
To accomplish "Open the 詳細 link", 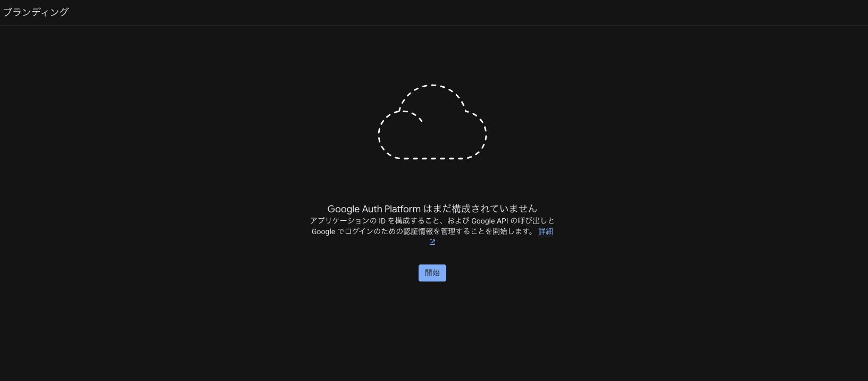I will pos(545,231).
